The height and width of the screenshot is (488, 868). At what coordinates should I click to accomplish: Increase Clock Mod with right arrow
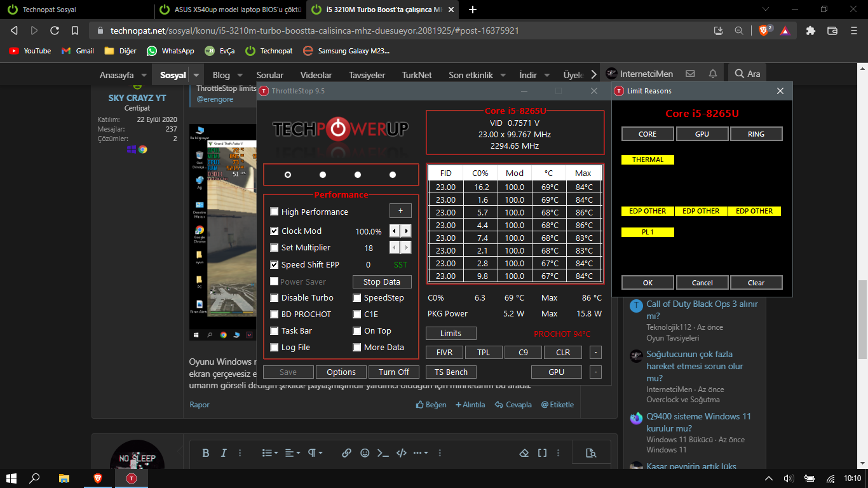coord(406,231)
